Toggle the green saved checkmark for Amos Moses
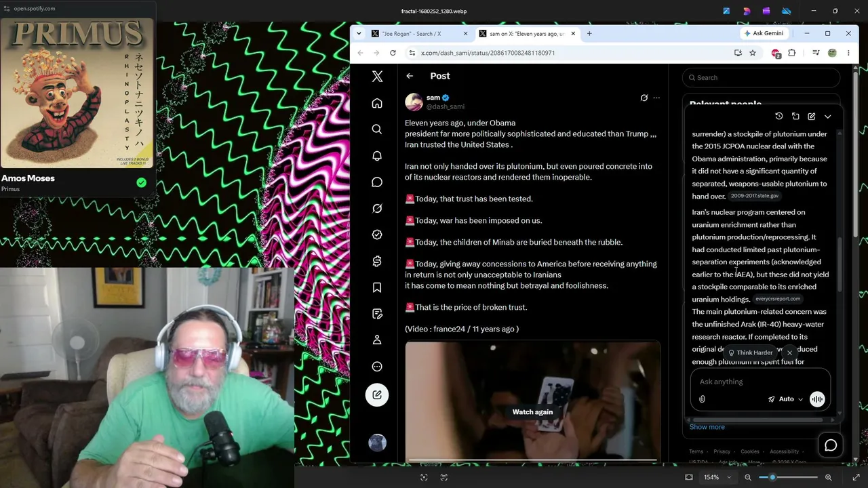This screenshot has height=488, width=868. (141, 182)
